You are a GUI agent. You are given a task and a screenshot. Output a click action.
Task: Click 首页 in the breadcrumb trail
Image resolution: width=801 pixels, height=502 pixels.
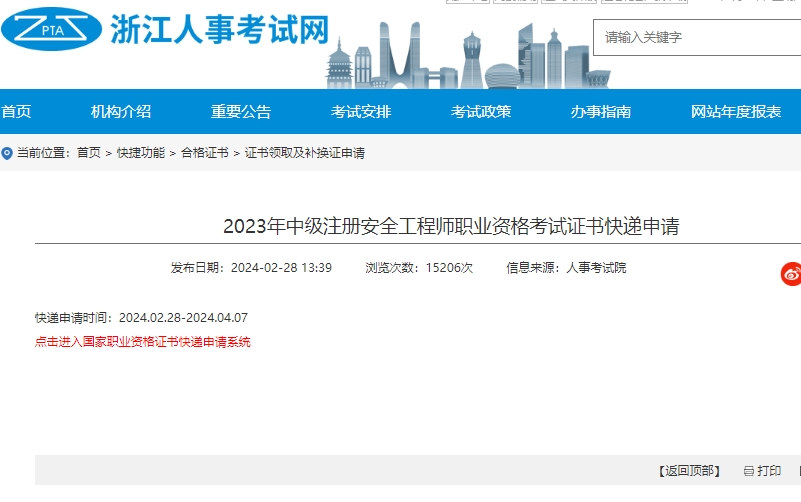[89, 153]
